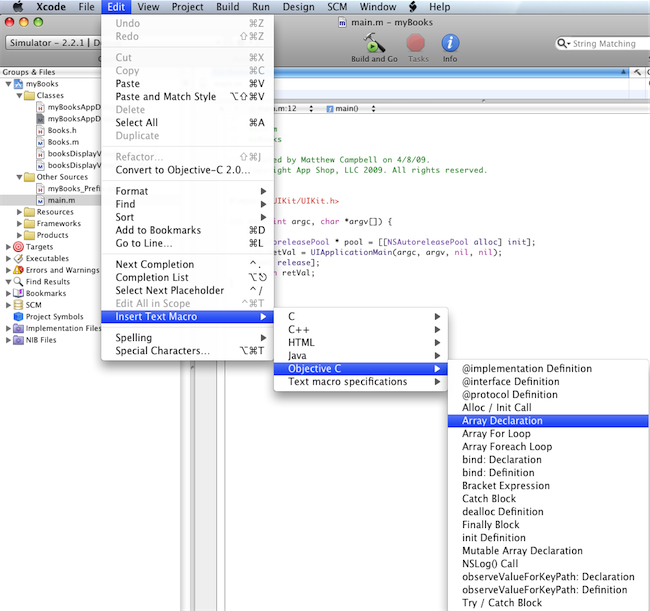Click the Executables icon

point(18,258)
